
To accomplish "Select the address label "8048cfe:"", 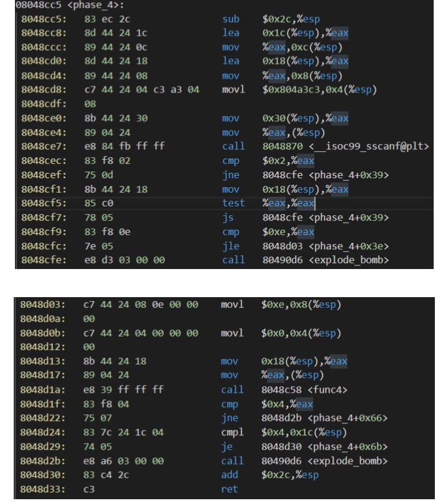I will [x=44, y=260].
